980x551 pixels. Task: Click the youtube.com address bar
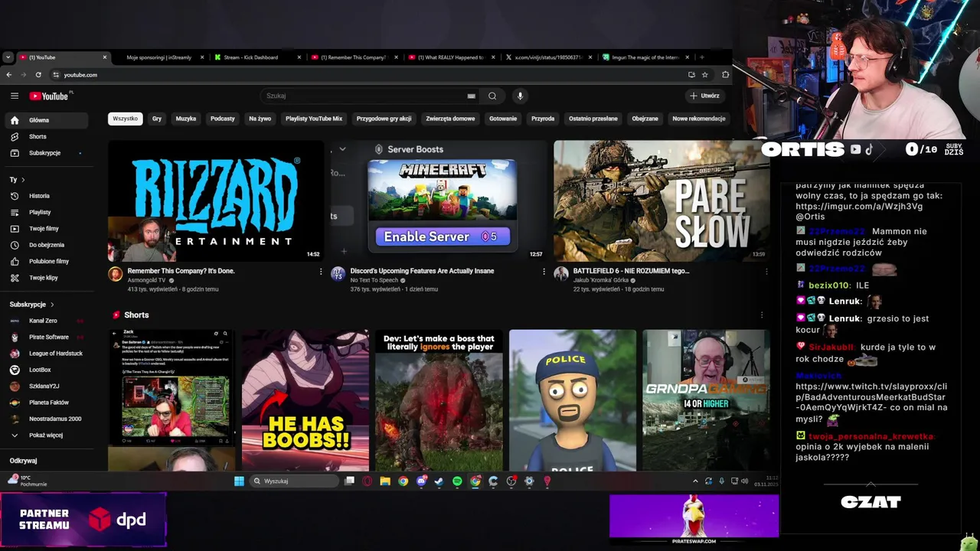click(367, 75)
